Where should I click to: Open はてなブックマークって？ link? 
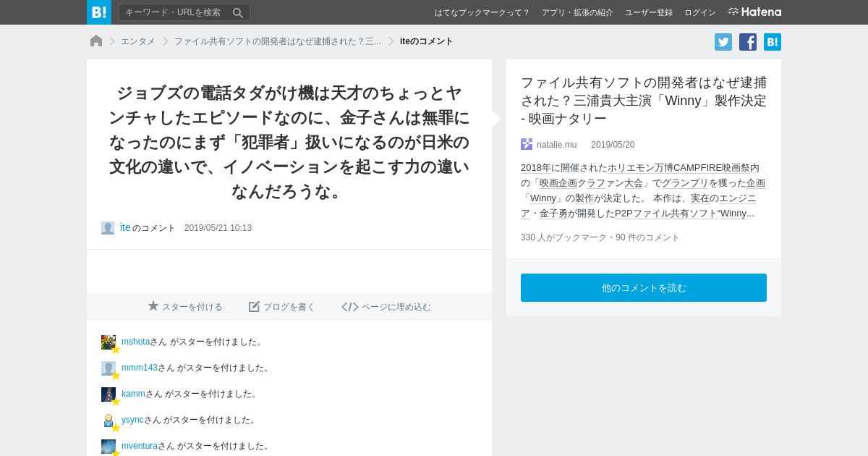tap(482, 12)
